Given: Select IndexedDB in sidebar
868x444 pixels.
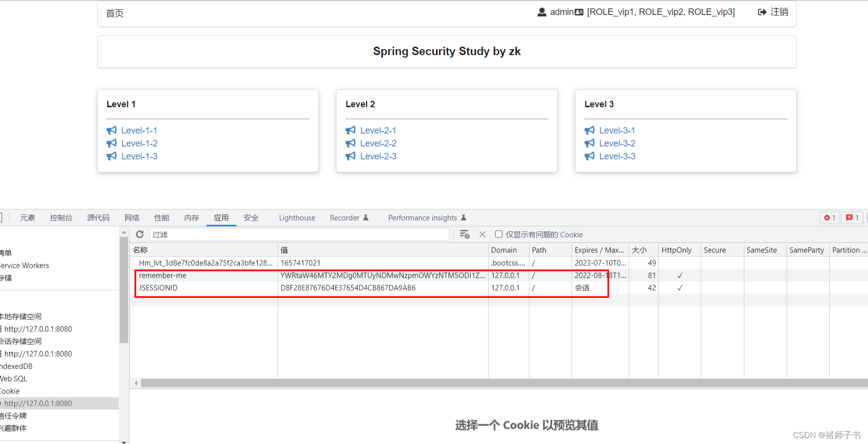Looking at the screenshot, I should 16,366.
